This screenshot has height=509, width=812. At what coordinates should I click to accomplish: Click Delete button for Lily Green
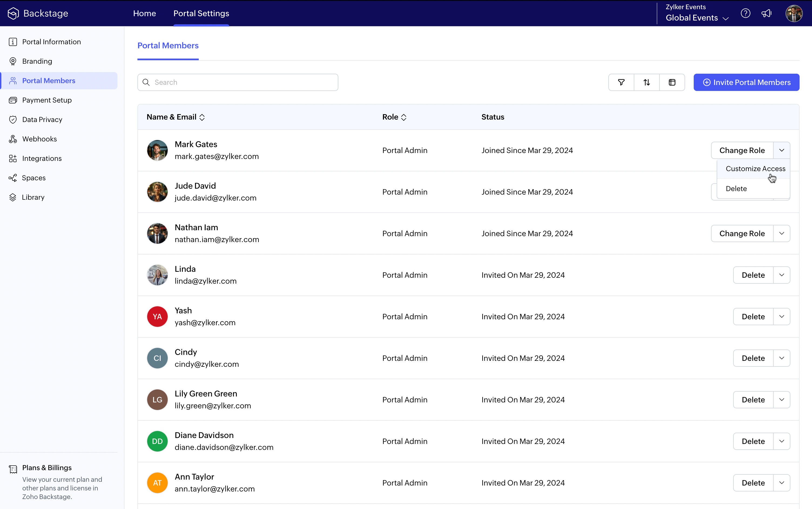click(x=753, y=400)
